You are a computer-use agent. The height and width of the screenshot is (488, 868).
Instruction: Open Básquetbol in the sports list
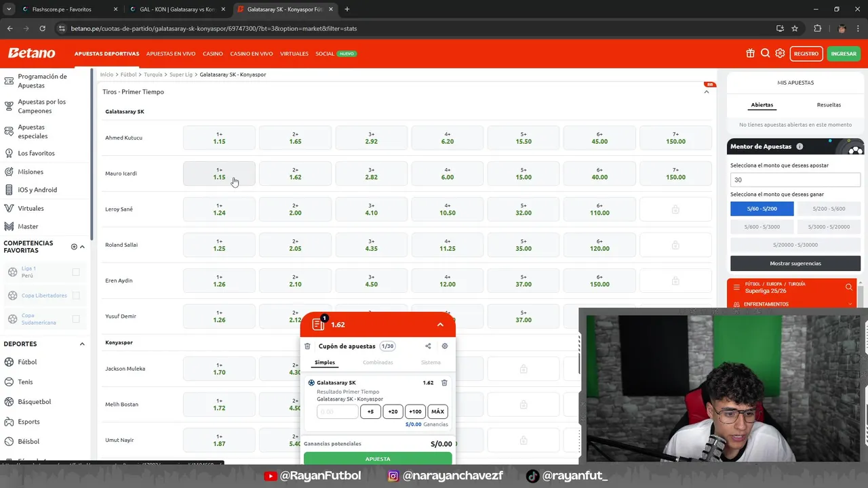34,401
